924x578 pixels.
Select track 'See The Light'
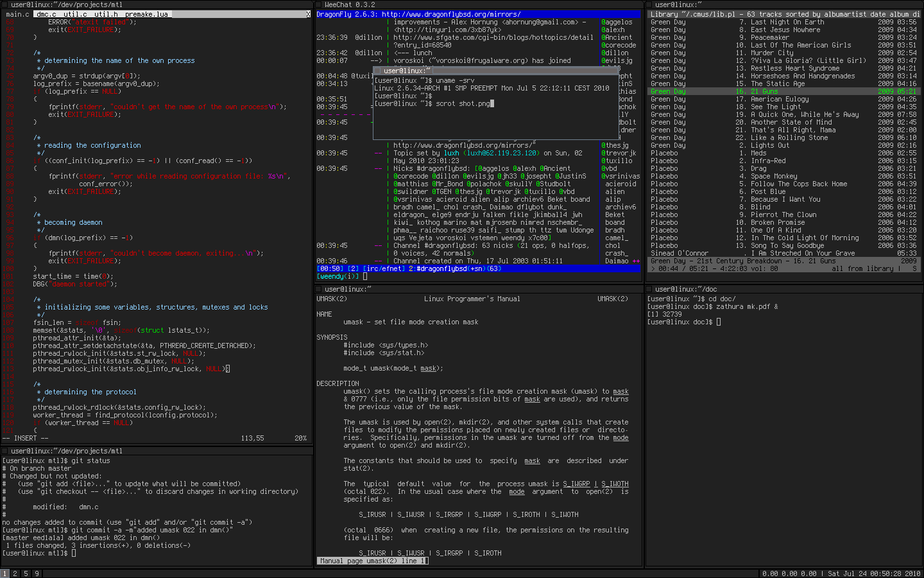(776, 107)
